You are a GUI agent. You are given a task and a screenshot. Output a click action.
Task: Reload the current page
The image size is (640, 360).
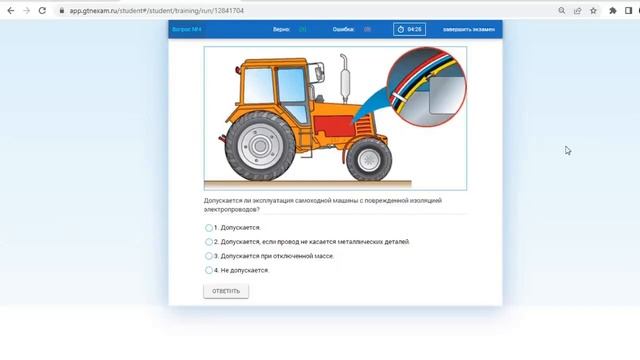point(42,11)
